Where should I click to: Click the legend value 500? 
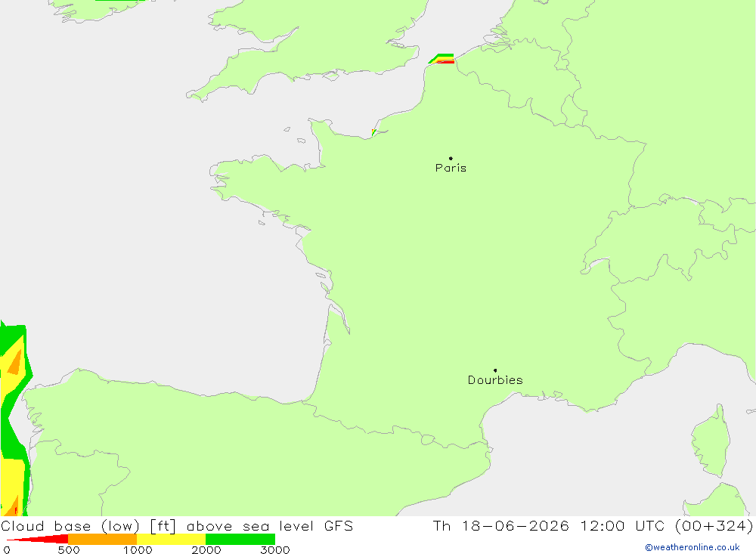pos(69,549)
